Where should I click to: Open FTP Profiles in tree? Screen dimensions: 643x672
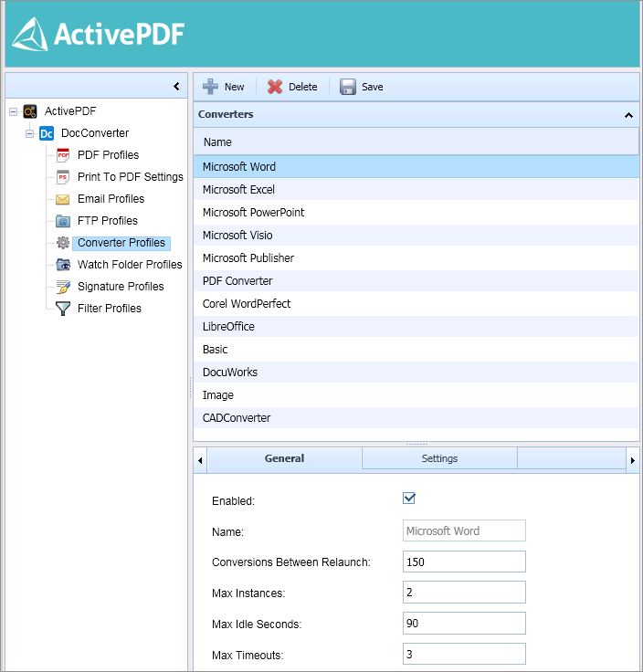[108, 221]
